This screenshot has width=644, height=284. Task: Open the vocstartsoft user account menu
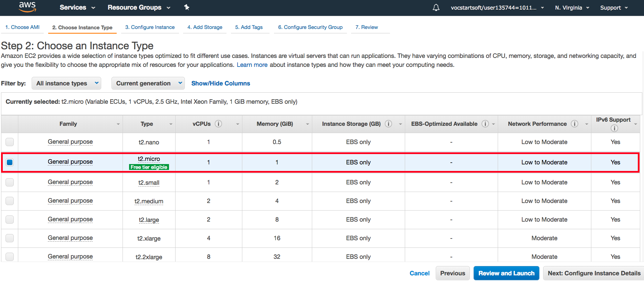[x=497, y=8]
